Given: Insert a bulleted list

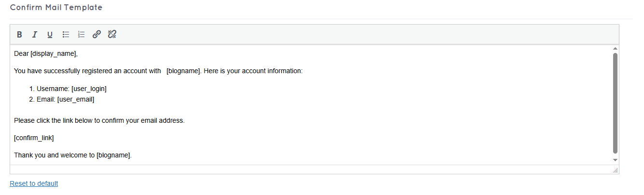Looking at the screenshot, I should point(66,34).
